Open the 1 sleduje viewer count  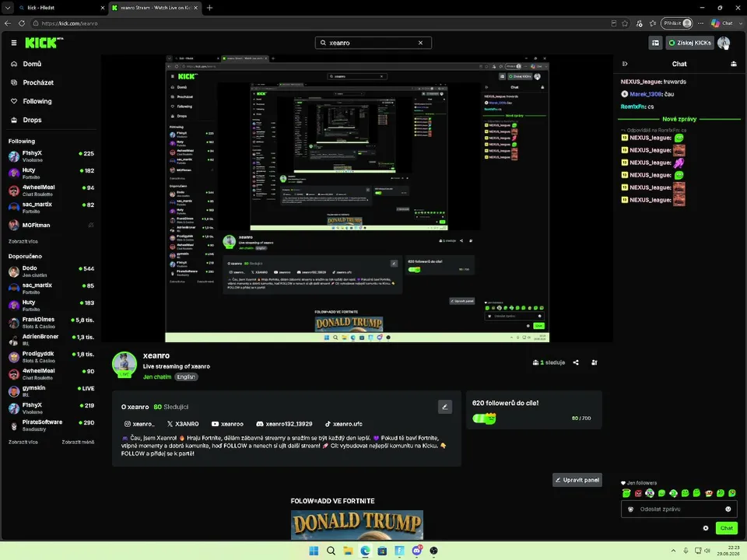coord(549,362)
